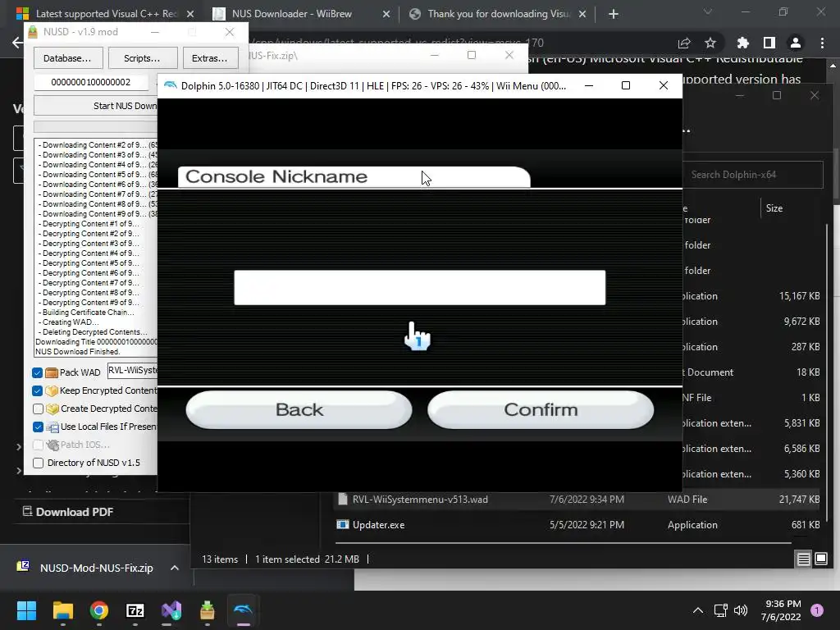Screen dimensions: 840x630
Task: Click the Dolphin title bar icon
Action: [171, 85]
